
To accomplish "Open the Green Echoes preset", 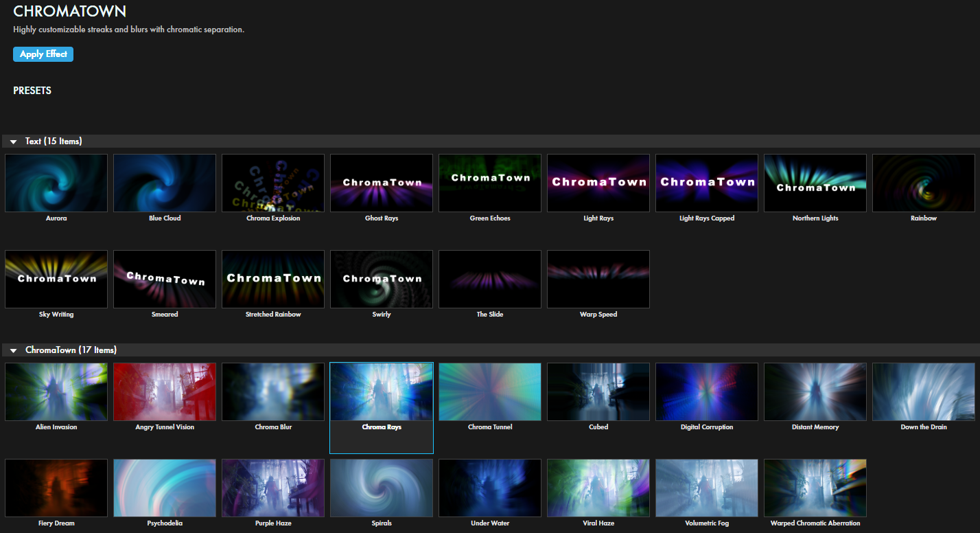I will click(x=490, y=183).
